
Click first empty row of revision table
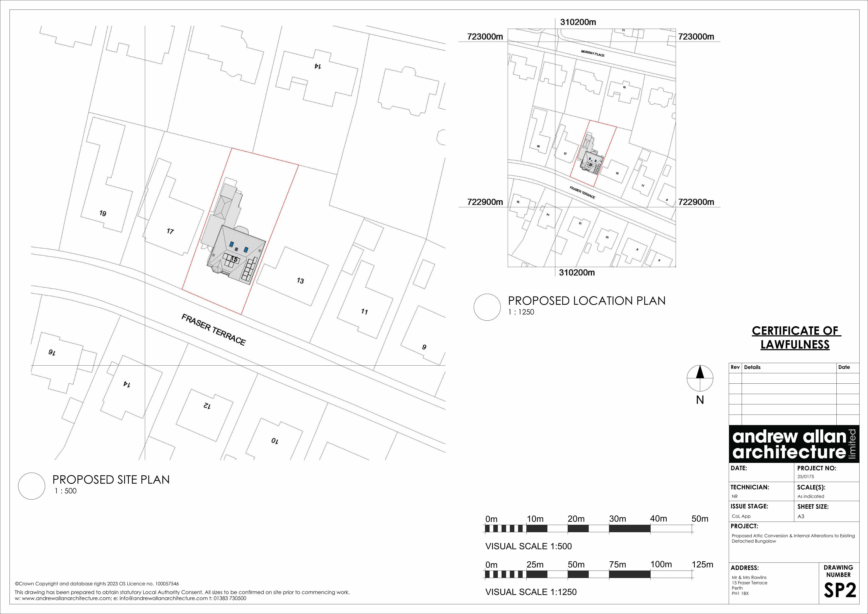click(x=794, y=378)
